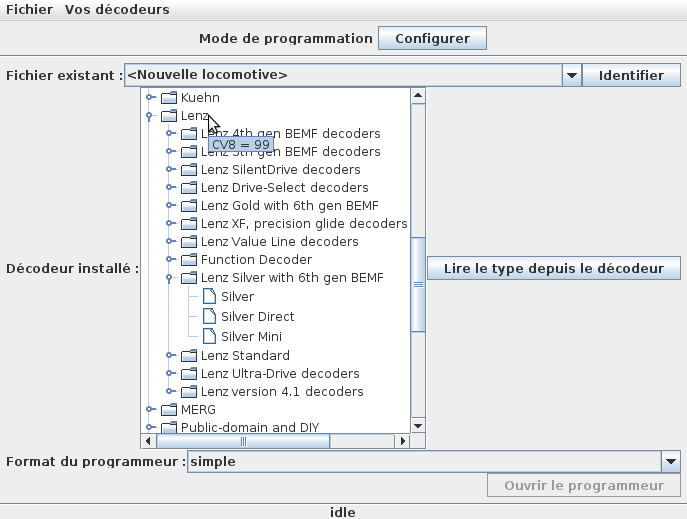Click Lire le type depuis le décodeur
687x519 pixels.
point(554,268)
